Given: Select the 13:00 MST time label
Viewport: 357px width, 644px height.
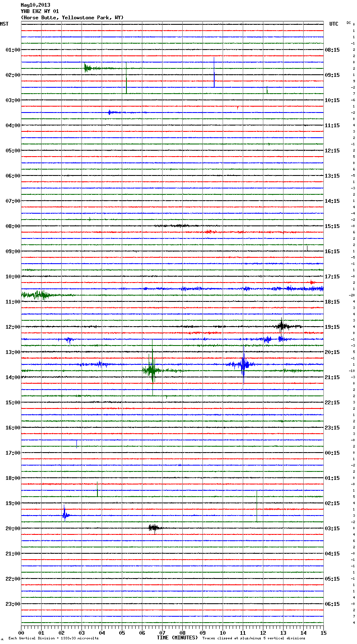Looking at the screenshot, I should tap(13, 352).
